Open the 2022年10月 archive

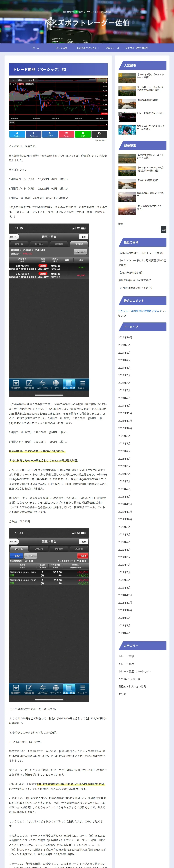pyautogui.click(x=125, y=519)
